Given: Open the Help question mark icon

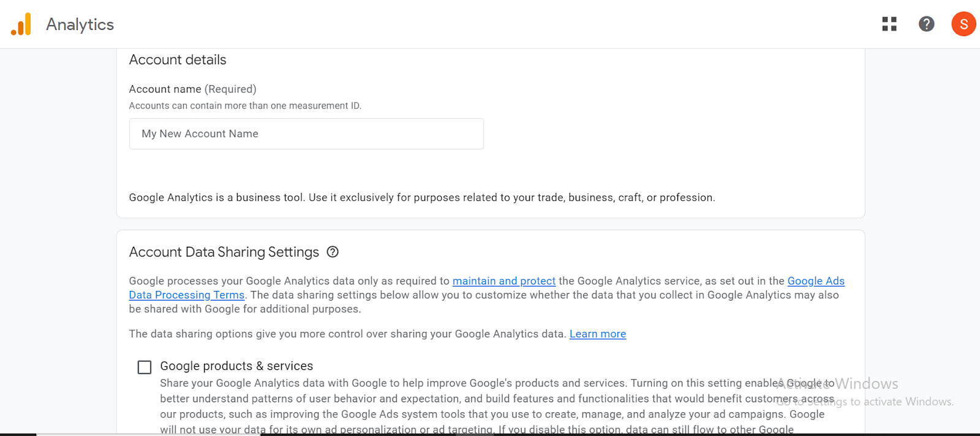Looking at the screenshot, I should [x=926, y=24].
